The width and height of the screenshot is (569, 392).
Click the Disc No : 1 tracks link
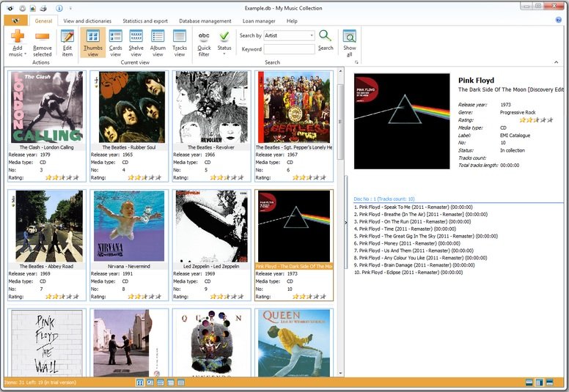click(x=383, y=199)
